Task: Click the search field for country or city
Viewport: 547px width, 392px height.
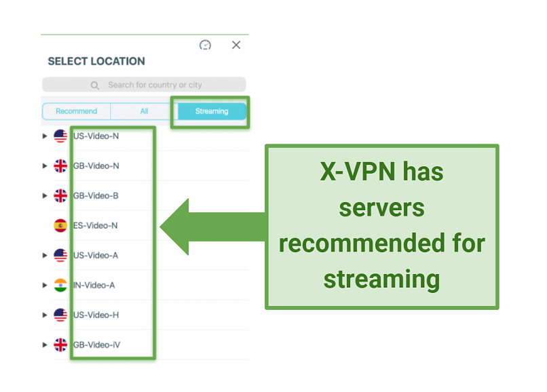Action: (x=144, y=85)
